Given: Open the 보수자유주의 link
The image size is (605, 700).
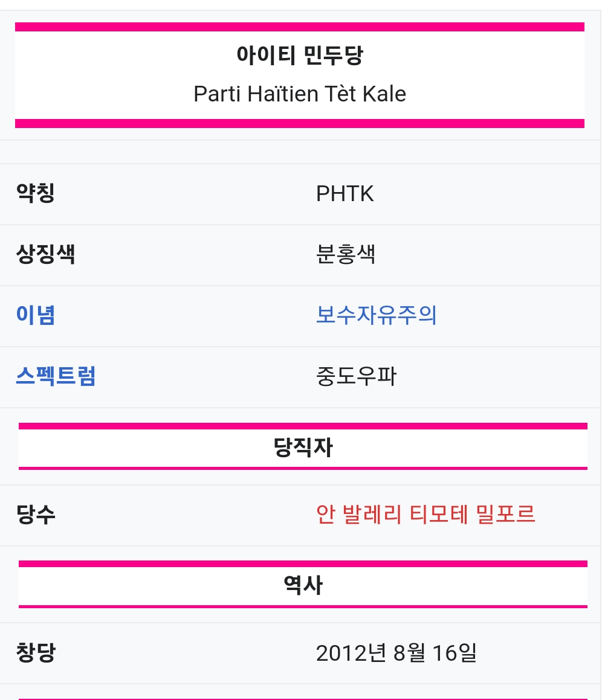Looking at the screenshot, I should 376,315.
